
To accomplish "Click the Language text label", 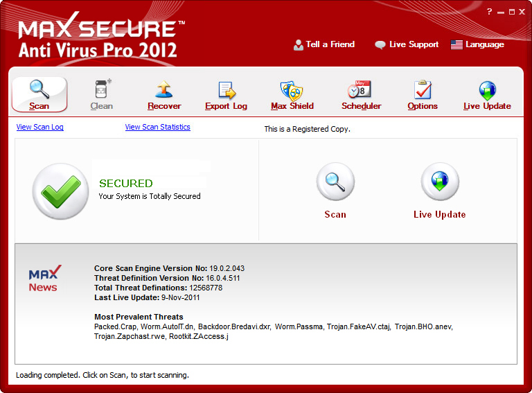I will pos(485,44).
